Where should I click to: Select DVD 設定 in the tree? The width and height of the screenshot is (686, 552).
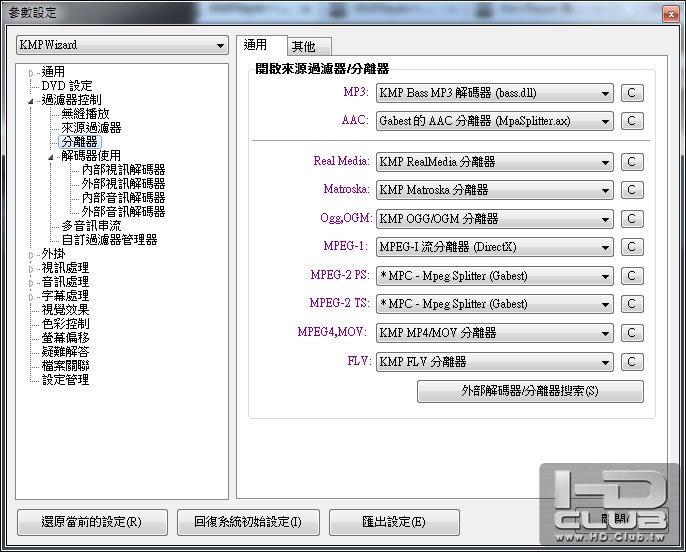(x=67, y=86)
